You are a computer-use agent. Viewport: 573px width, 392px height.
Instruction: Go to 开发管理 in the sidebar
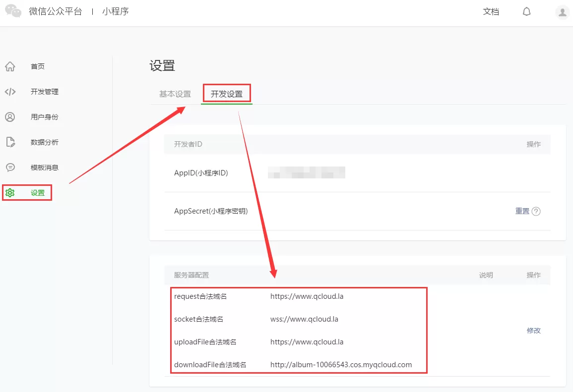(45, 92)
